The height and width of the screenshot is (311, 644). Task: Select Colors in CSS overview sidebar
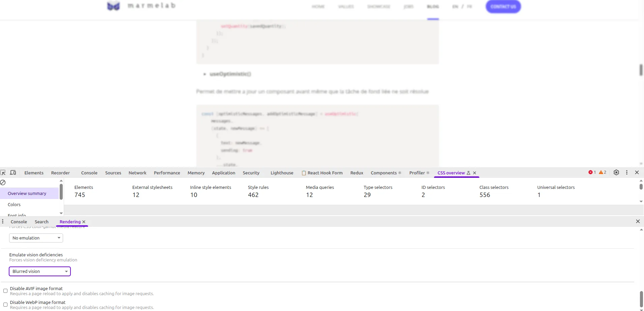point(14,204)
